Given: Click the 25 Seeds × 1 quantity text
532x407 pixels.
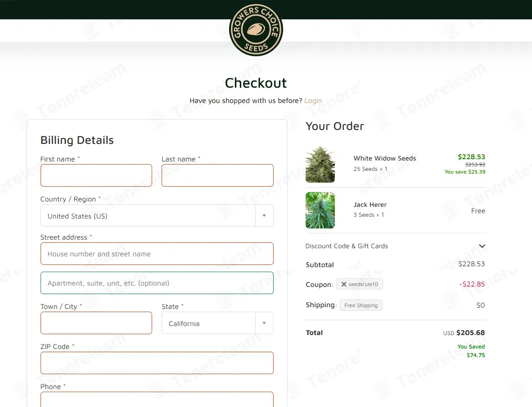Looking at the screenshot, I should pos(370,169).
